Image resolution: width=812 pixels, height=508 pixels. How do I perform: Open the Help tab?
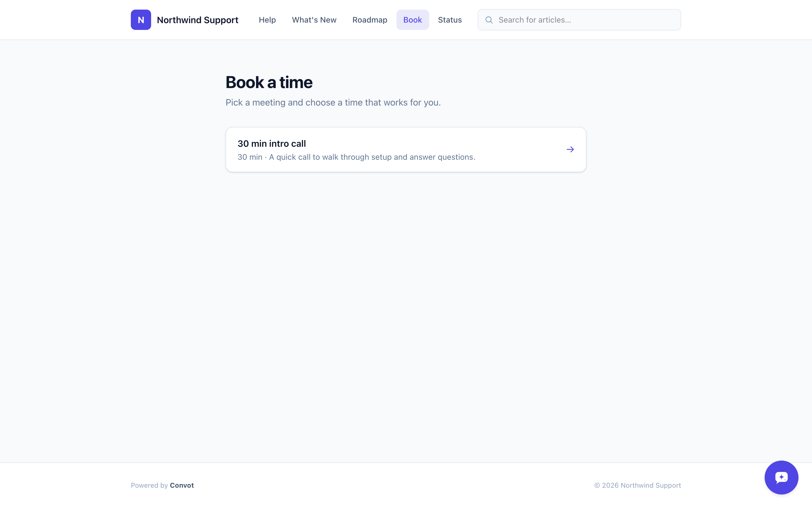[267, 20]
